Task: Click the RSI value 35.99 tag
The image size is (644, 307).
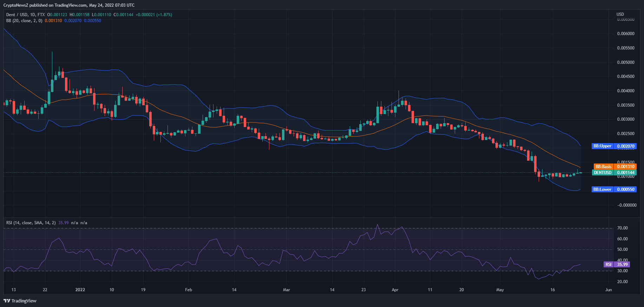Action: click(622, 265)
